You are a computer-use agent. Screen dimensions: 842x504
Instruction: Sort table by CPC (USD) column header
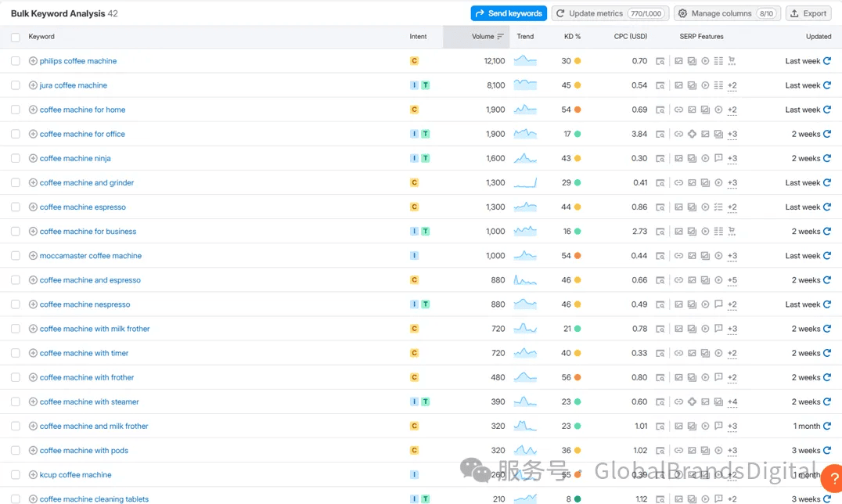coord(631,37)
